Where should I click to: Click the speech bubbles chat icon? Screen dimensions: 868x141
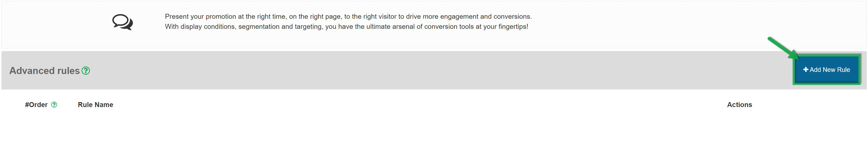[x=122, y=22]
